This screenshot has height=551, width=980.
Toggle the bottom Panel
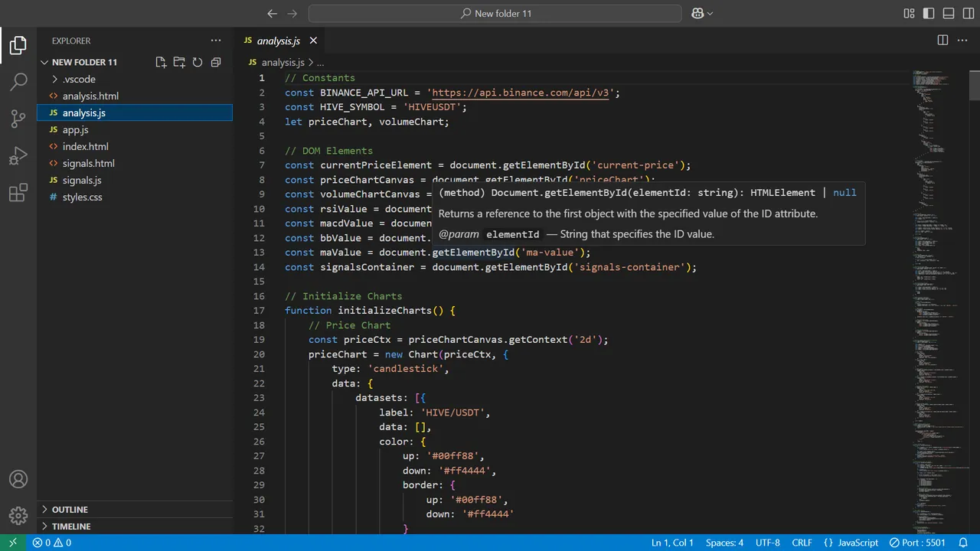click(x=949, y=13)
